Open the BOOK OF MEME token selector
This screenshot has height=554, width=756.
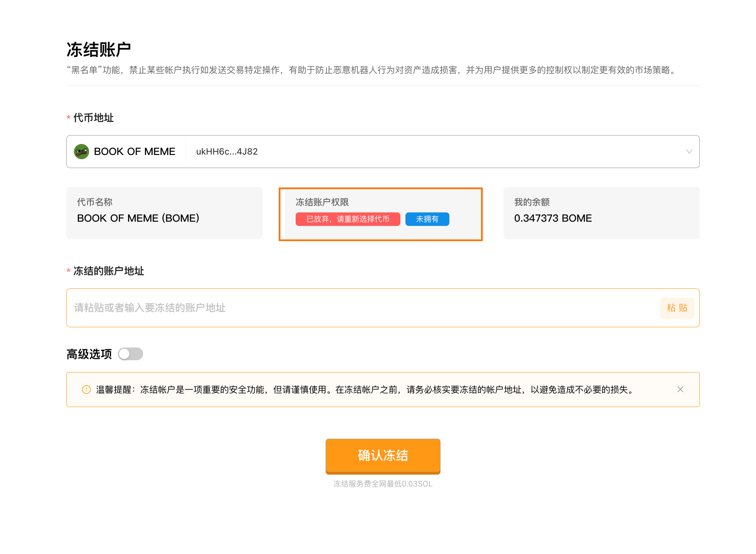pyautogui.click(x=134, y=152)
